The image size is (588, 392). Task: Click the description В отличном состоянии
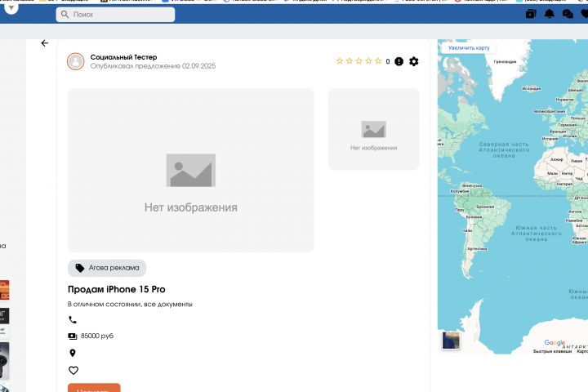click(x=130, y=305)
